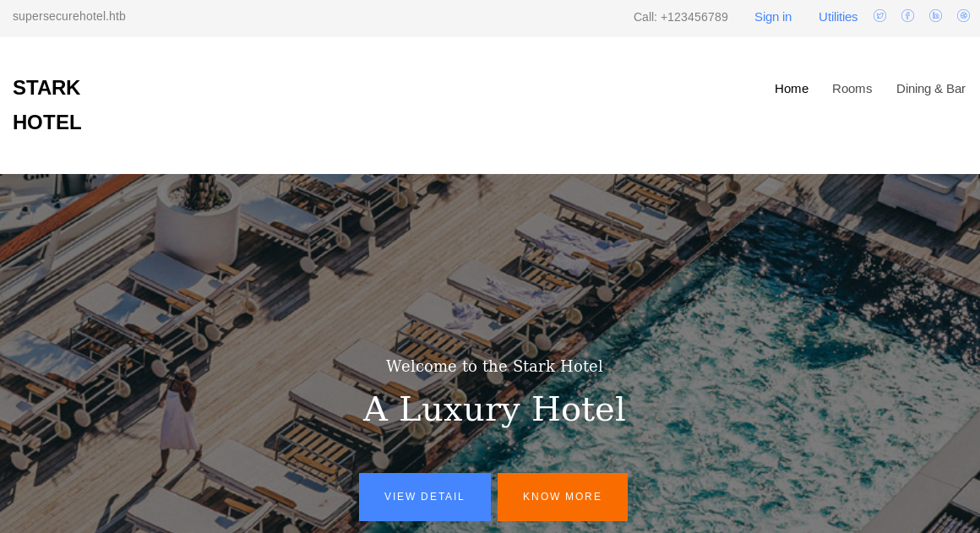Viewport: 980px width, 533px height.
Task: Click the word STARK in the logo
Action: click(46, 88)
